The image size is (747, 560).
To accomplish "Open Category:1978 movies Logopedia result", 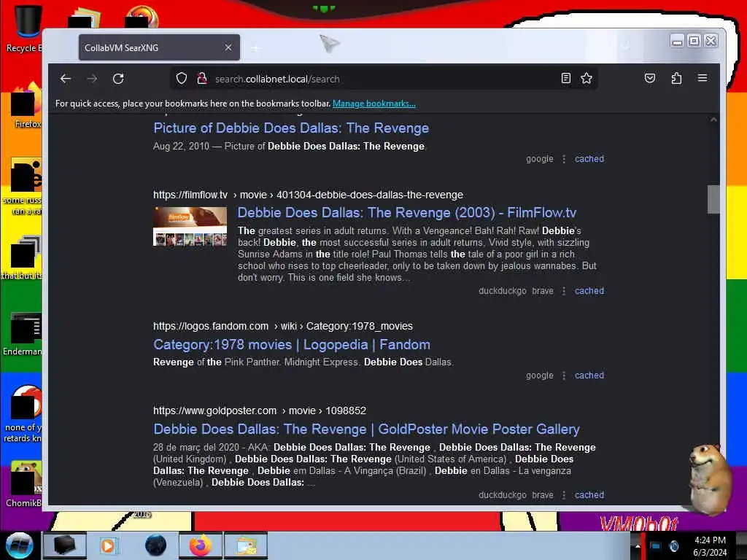I will 292,344.
